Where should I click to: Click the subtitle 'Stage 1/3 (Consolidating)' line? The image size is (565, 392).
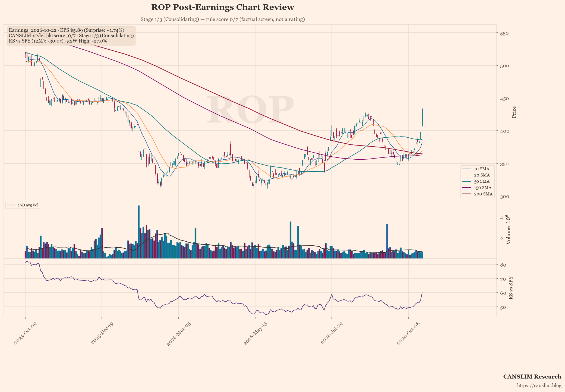tap(223, 19)
